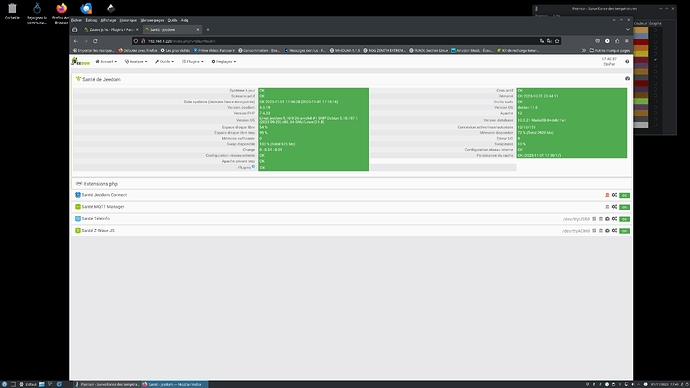Open Firefox Historique menu
Image resolution: width=690 pixels, height=388 pixels.
(128, 20)
